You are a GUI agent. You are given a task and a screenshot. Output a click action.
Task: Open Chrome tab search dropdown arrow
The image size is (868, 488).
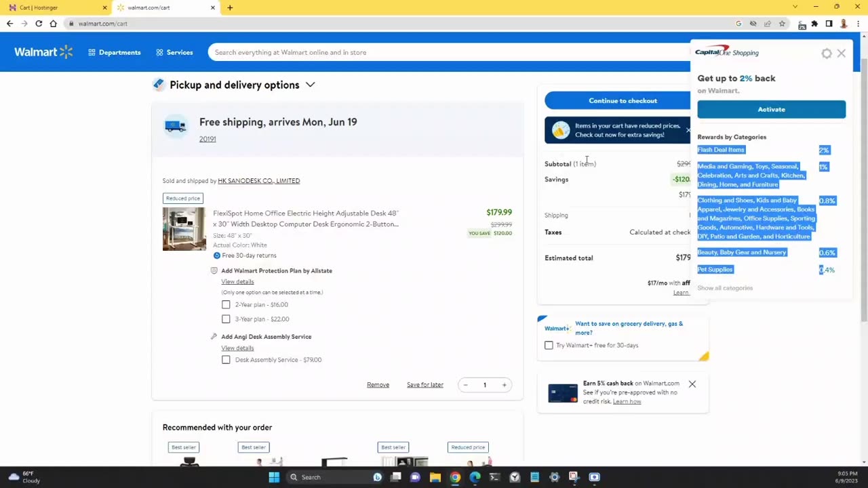point(795,7)
